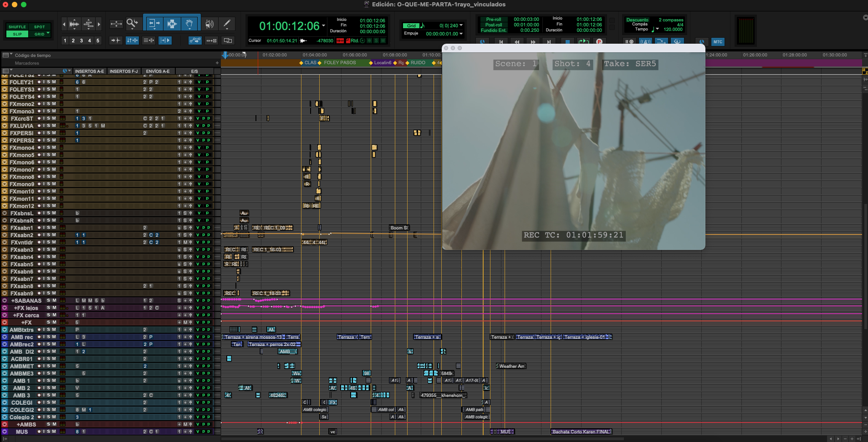Click the MTC button in transport

pyautogui.click(x=718, y=41)
